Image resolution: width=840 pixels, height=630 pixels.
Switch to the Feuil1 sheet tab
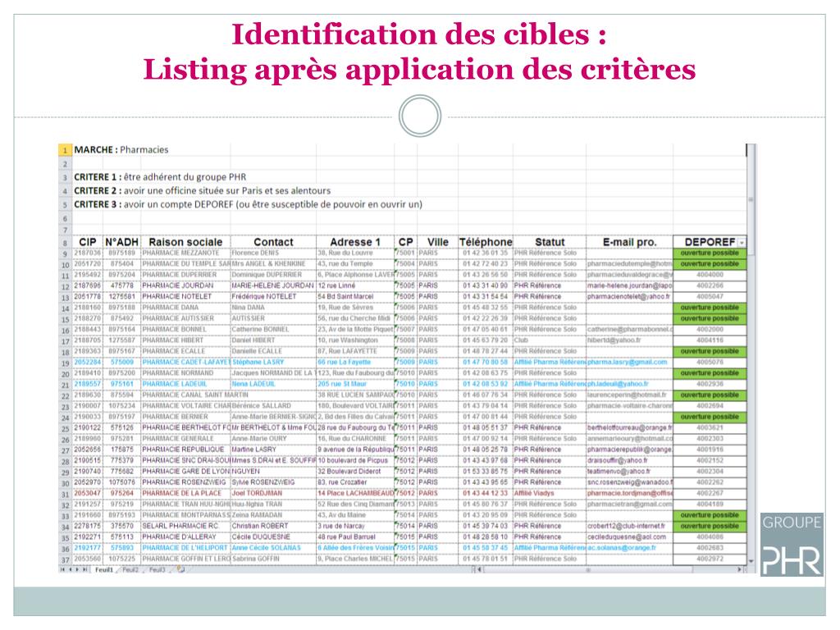(104, 570)
